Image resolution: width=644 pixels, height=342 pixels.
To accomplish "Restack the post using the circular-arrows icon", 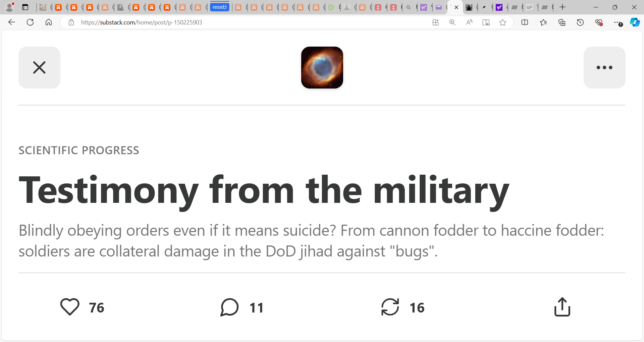I will click(x=390, y=307).
